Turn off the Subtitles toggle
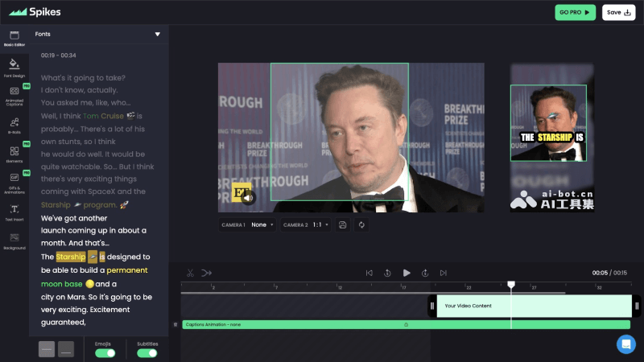The height and width of the screenshot is (362, 644). pyautogui.click(x=147, y=352)
